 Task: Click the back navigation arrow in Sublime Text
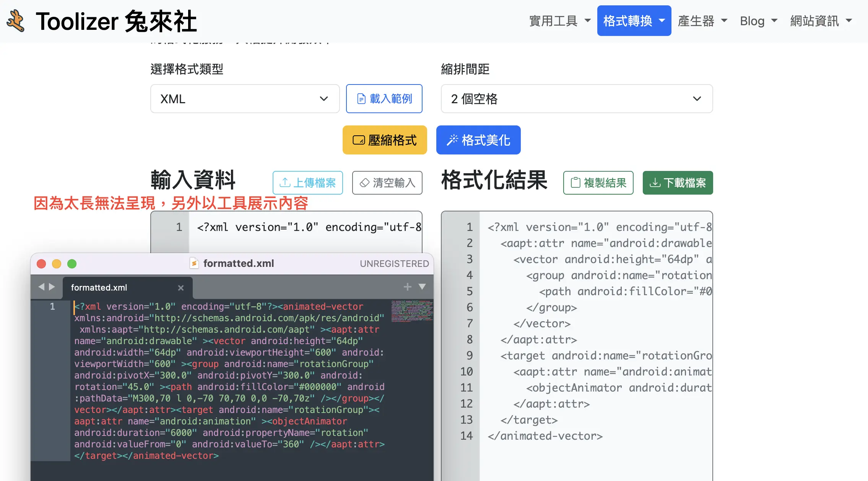pyautogui.click(x=41, y=287)
